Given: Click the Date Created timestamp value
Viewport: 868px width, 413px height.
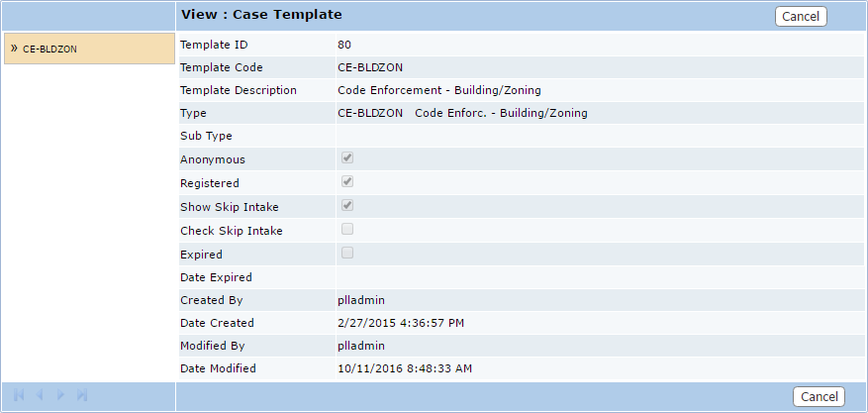Looking at the screenshot, I should tap(401, 323).
